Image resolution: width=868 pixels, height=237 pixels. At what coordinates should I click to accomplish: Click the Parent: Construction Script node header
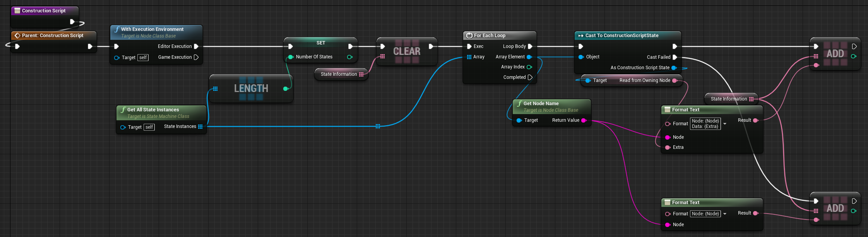[x=53, y=36]
